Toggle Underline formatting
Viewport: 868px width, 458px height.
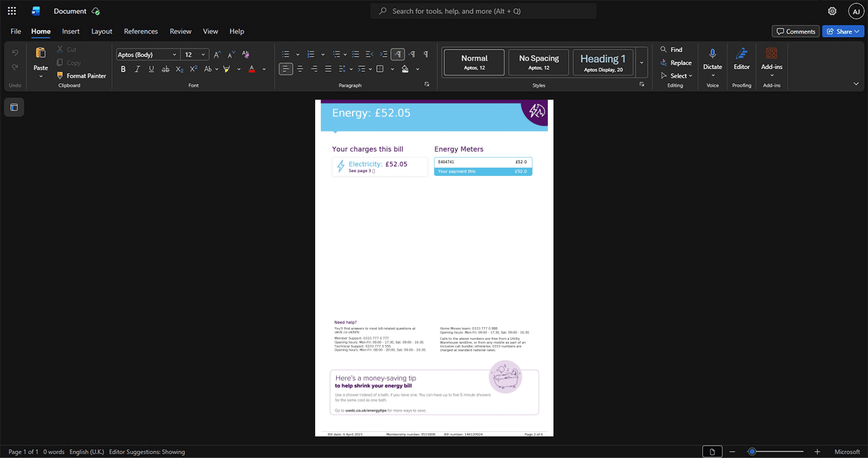tap(151, 69)
